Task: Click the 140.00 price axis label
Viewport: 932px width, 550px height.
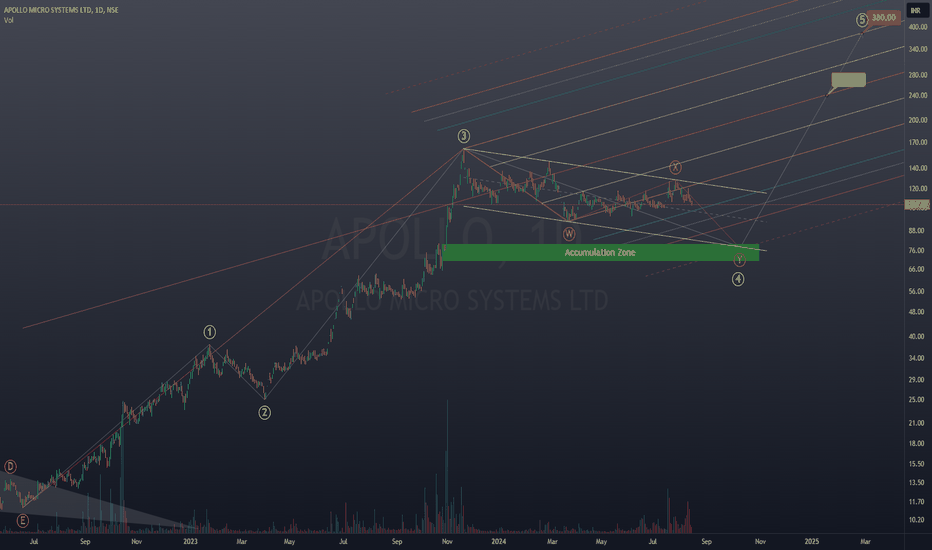Action: (918, 168)
